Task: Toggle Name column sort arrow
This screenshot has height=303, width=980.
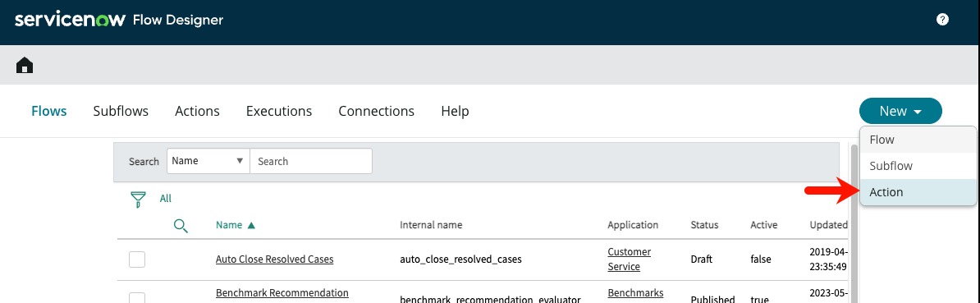Action: tap(251, 226)
